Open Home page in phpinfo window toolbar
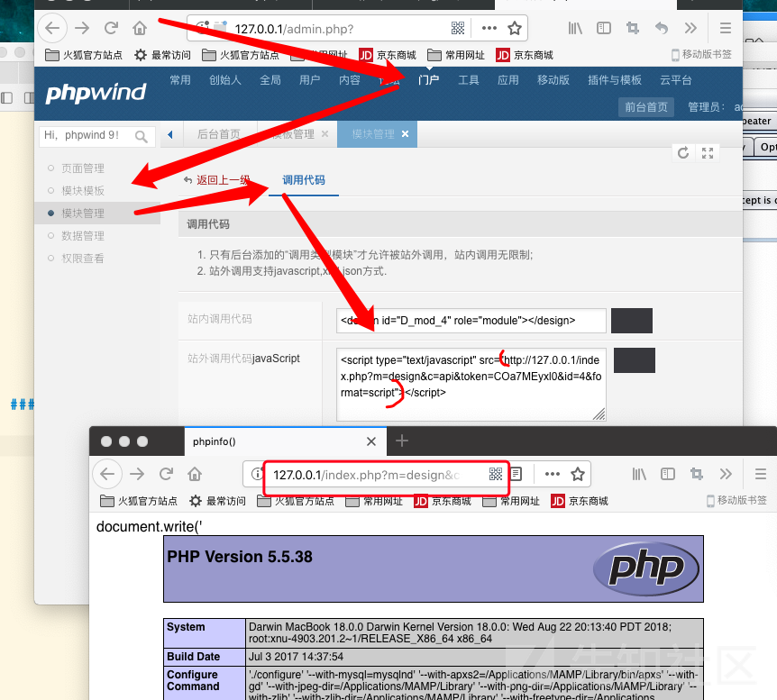 pos(195,474)
